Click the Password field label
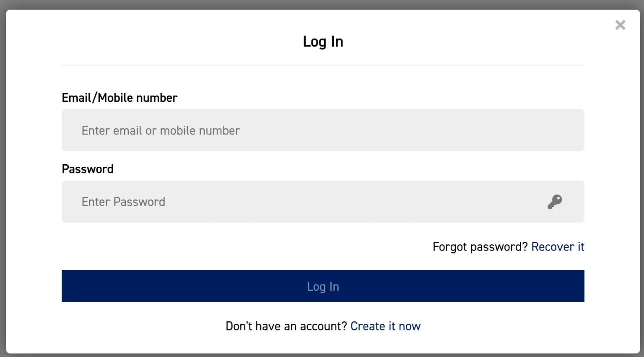Viewport: 644px width, 357px height. [x=88, y=169]
